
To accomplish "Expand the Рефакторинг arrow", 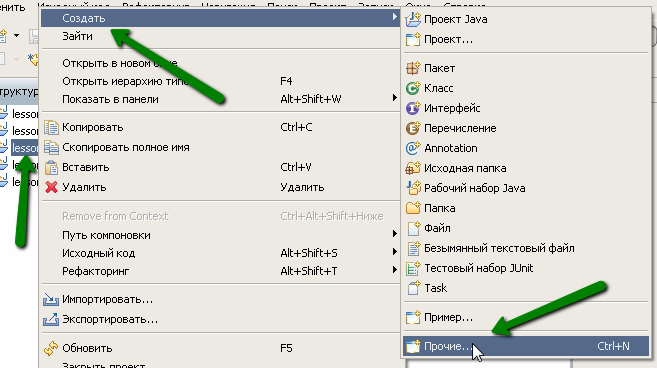I will [x=394, y=270].
